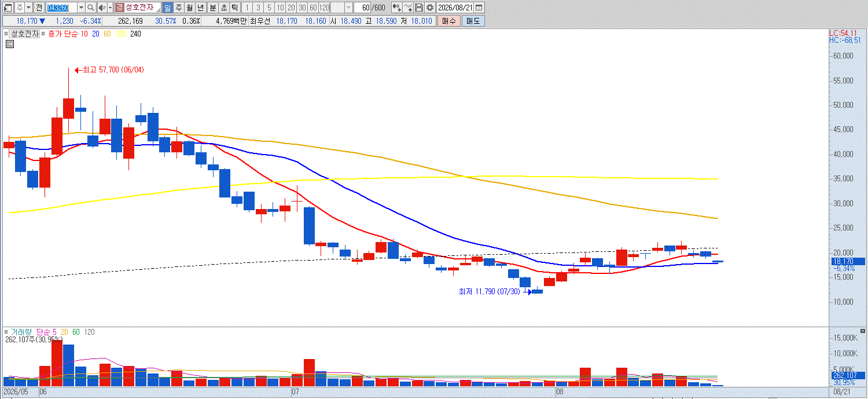This screenshot has width=868, height=399.
Task: Click the speaker sound icon
Action: click(102, 8)
